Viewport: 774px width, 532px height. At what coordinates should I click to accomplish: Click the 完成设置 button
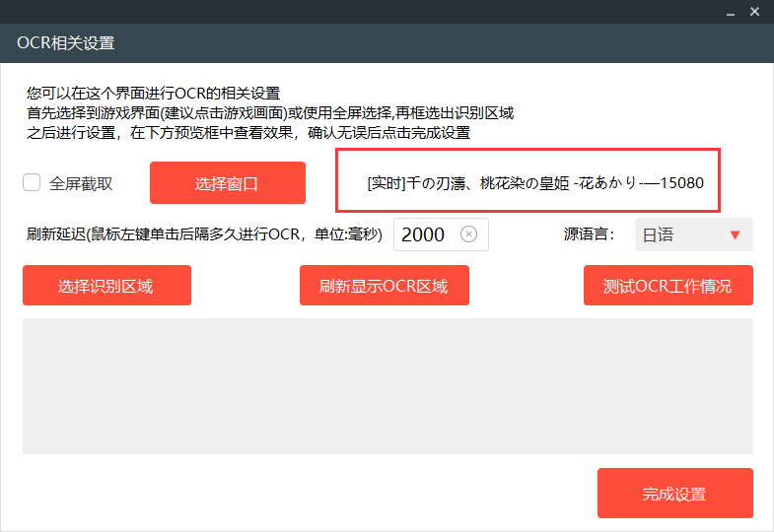674,493
